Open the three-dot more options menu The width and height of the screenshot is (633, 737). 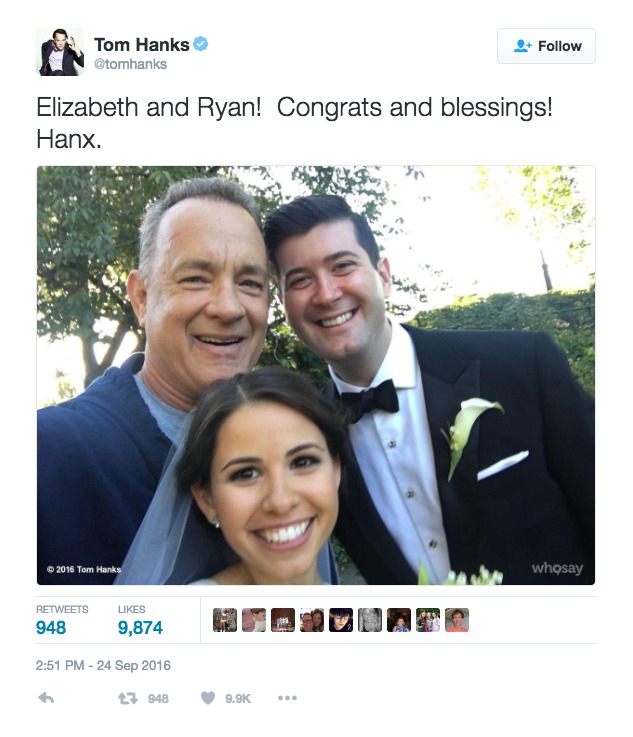point(287,698)
